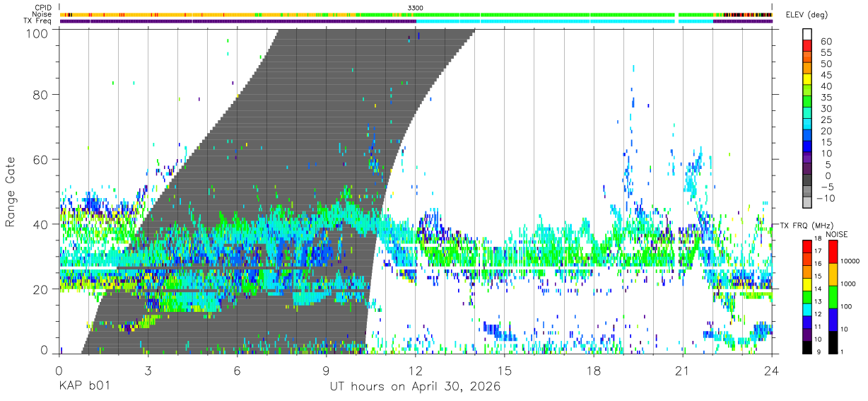Pick the black 1–10 noise legend swatch
Image resolution: width=868 pixels, height=401 pixels.
coord(832,342)
